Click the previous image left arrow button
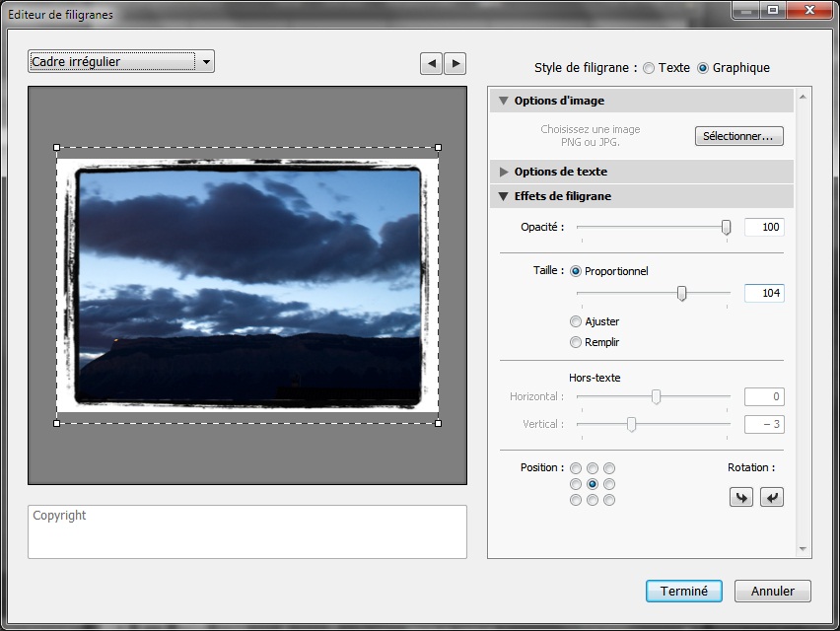840x631 pixels. click(x=431, y=64)
